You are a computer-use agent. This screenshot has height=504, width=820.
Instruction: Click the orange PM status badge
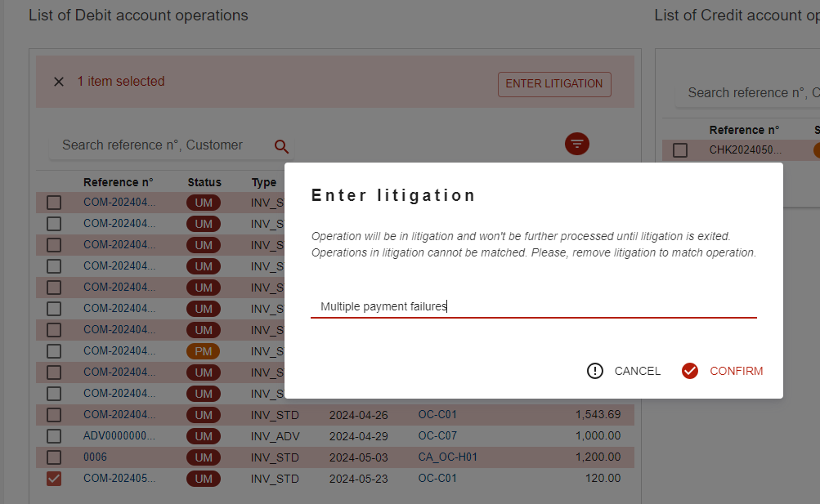coord(204,351)
